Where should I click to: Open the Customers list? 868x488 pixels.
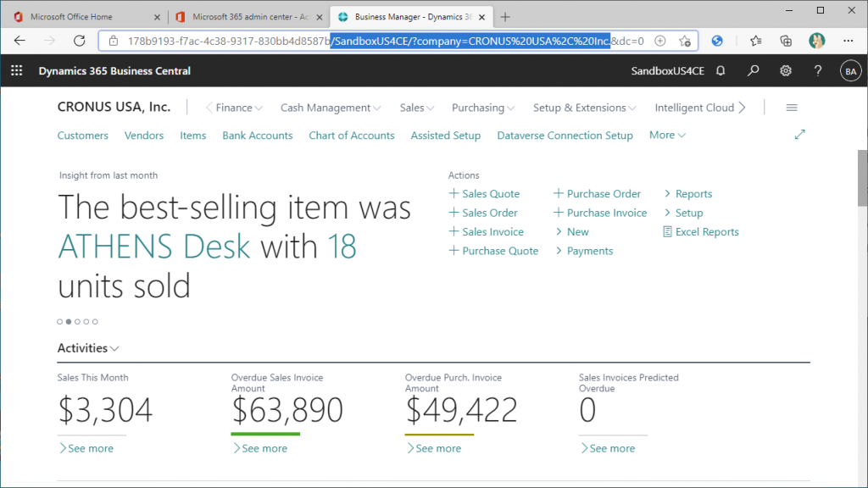83,136
